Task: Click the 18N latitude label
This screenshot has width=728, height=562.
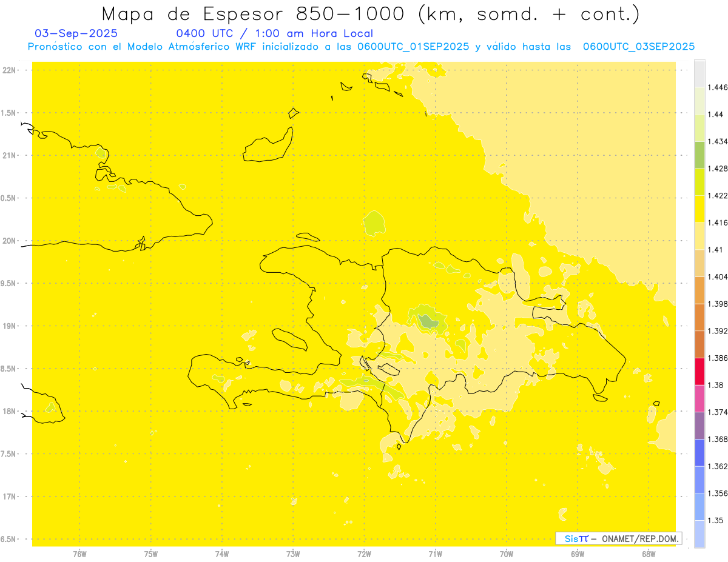Action: pyautogui.click(x=9, y=411)
